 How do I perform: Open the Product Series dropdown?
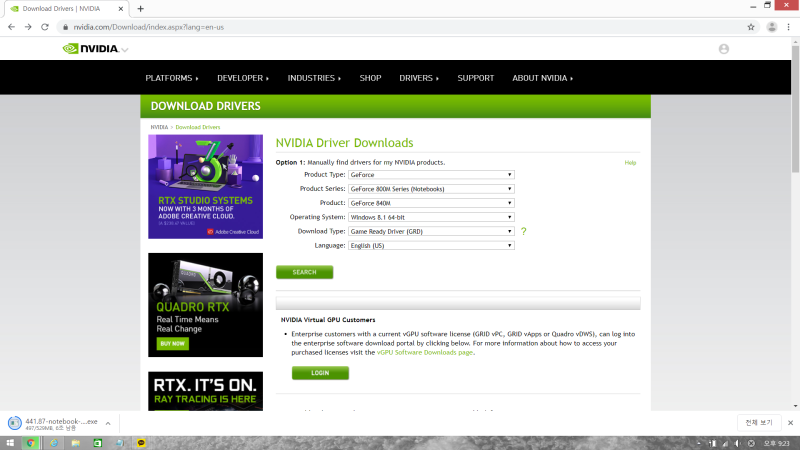tap(431, 189)
